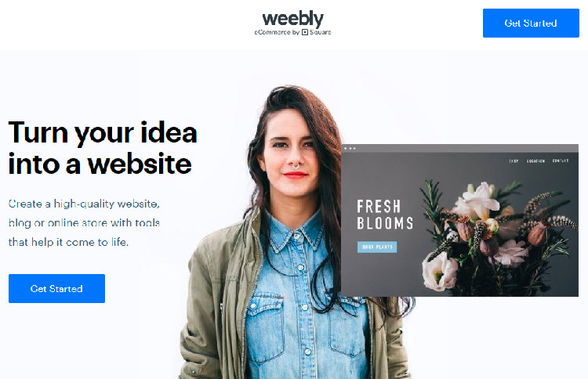Click the Fresh Blooms title text
The width and height of the screenshot is (588, 379).
pyautogui.click(x=385, y=215)
